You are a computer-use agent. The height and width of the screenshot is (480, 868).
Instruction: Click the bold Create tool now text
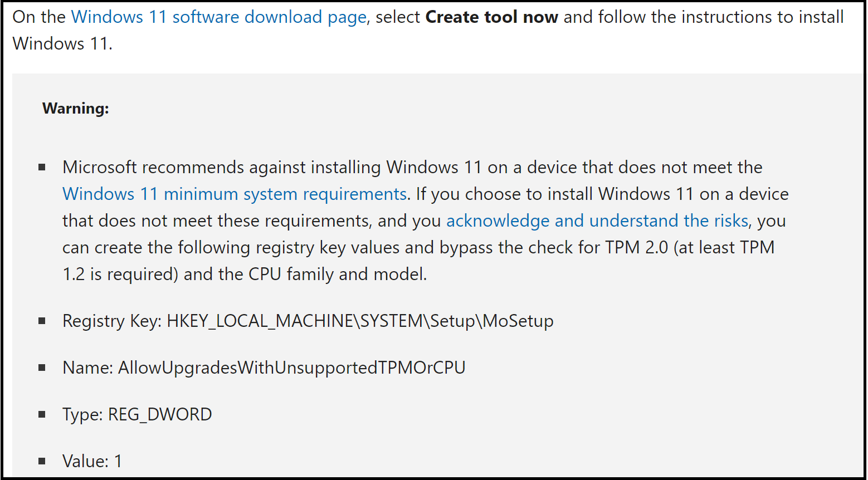coord(491,17)
